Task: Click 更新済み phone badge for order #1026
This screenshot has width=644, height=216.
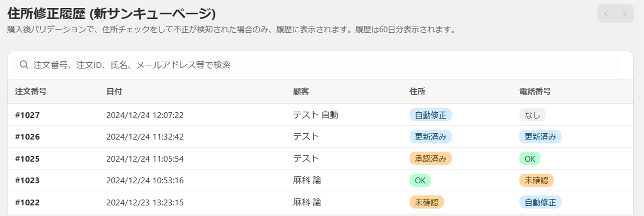Action: click(x=540, y=137)
